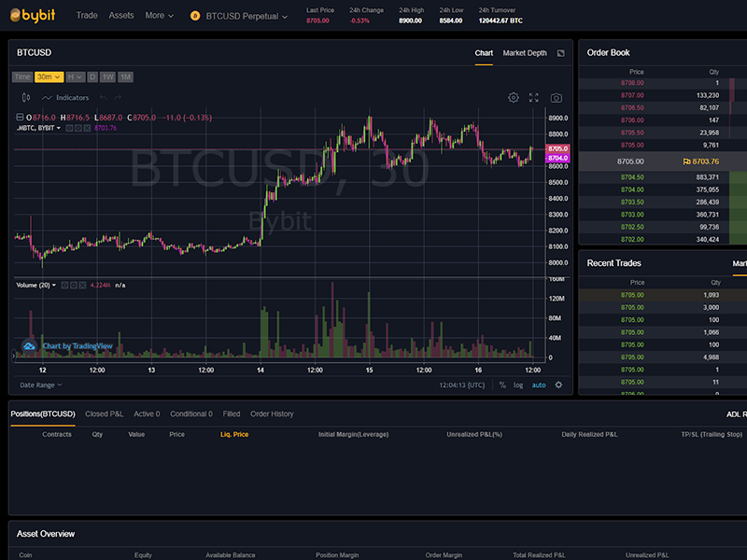The height and width of the screenshot is (560, 747).
Task: Expand the Date Range dropdown
Action: click(40, 385)
